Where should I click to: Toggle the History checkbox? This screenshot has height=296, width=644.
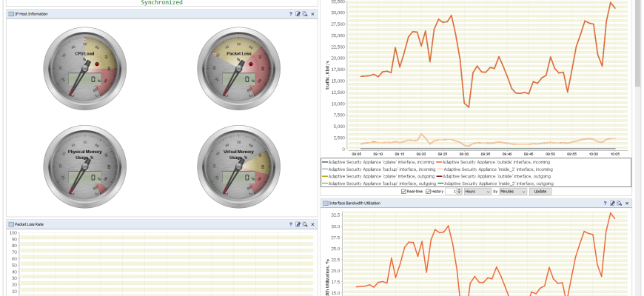pos(429,192)
